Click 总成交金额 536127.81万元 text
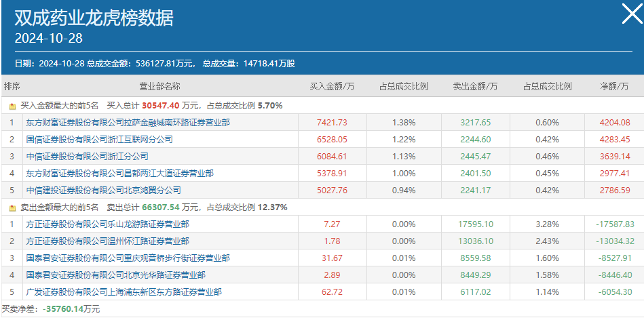This screenshot has width=644, height=320. point(140,64)
